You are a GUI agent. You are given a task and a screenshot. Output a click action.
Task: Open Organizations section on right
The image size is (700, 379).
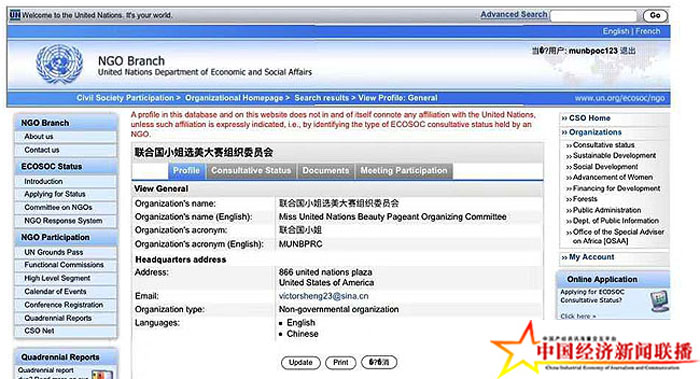(595, 133)
